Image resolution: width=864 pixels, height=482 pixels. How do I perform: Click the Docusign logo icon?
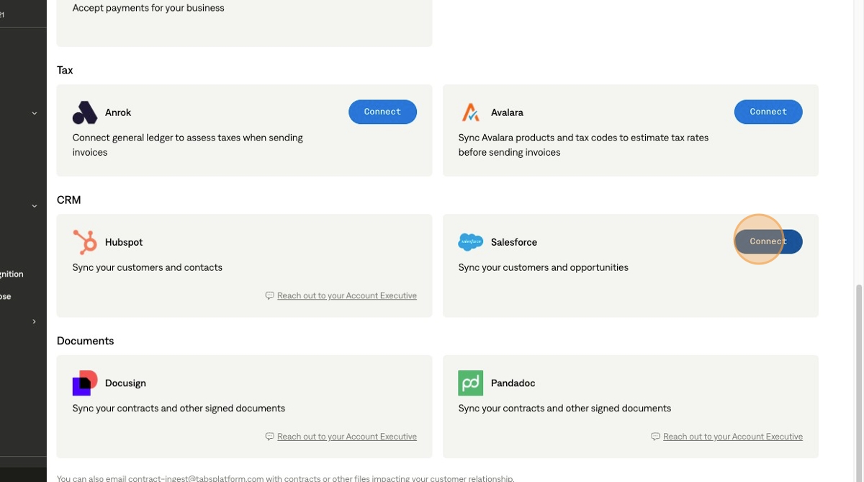pyautogui.click(x=85, y=383)
